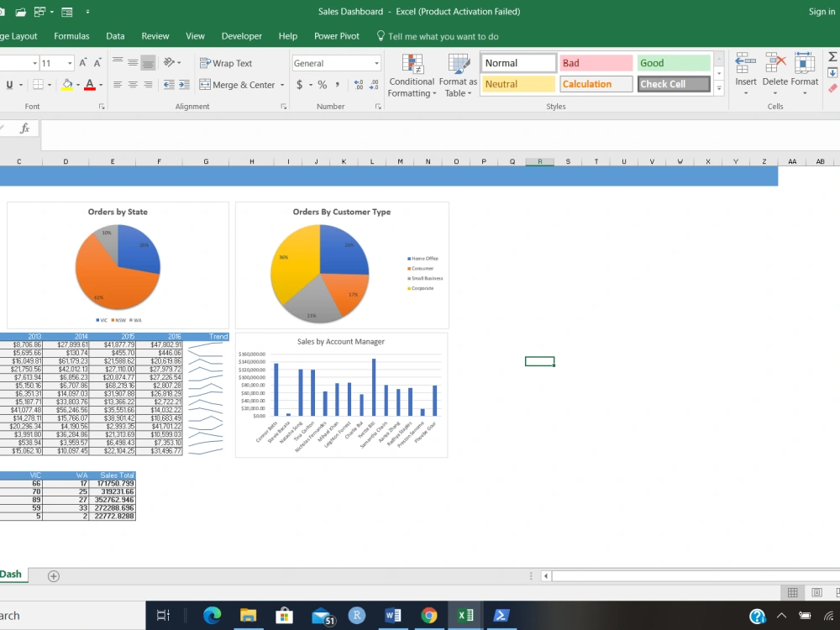Open the Data ribbon tab
840x630 pixels.
[115, 36]
